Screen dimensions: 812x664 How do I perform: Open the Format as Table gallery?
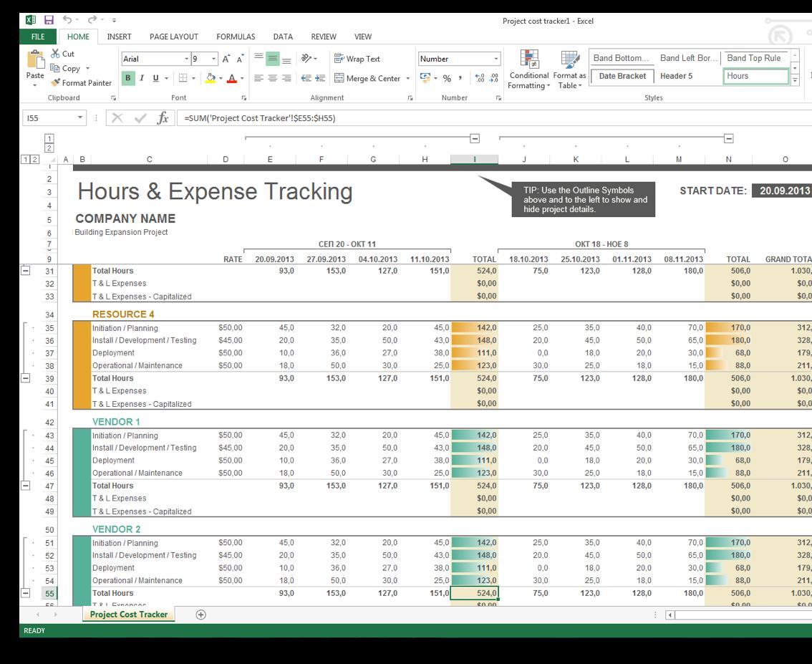click(570, 70)
